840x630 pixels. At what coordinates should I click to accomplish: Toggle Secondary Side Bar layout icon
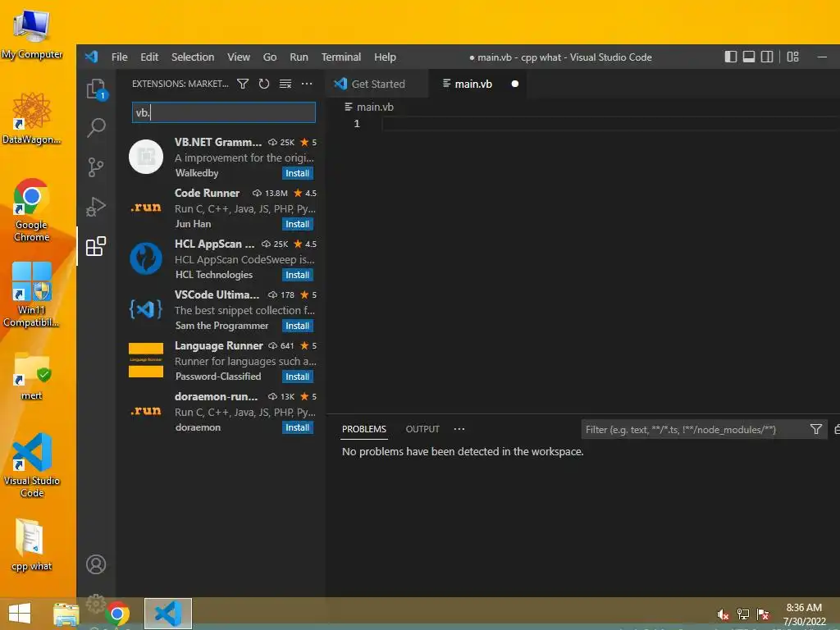pyautogui.click(x=767, y=57)
